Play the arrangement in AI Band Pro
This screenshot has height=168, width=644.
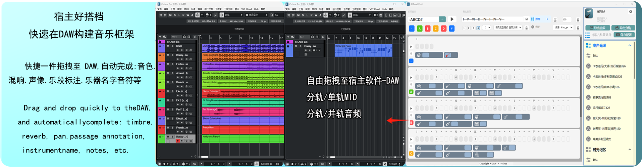[452, 19]
